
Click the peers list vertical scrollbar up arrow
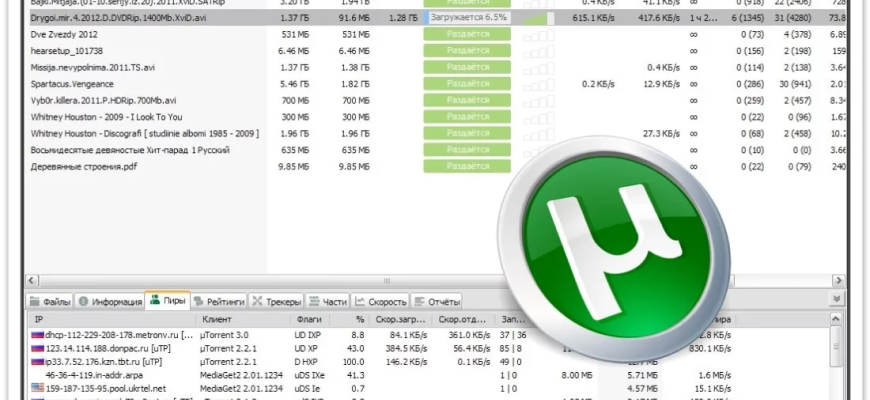tap(836, 319)
